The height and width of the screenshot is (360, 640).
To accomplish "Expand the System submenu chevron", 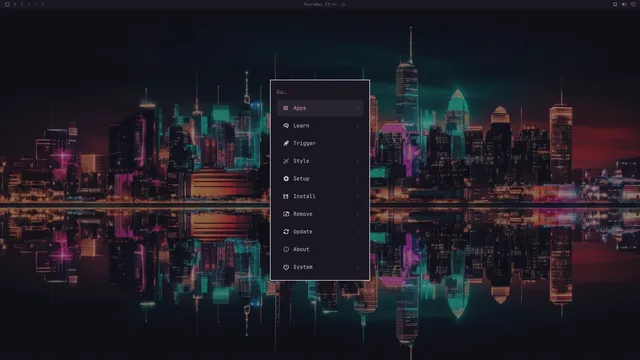I will pyautogui.click(x=358, y=267).
